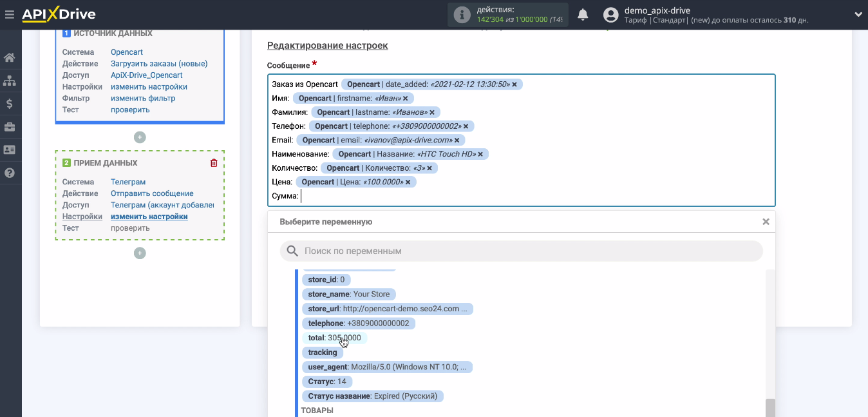This screenshot has width=868, height=417.
Task: Click the search magnifier icon
Action: point(292,251)
